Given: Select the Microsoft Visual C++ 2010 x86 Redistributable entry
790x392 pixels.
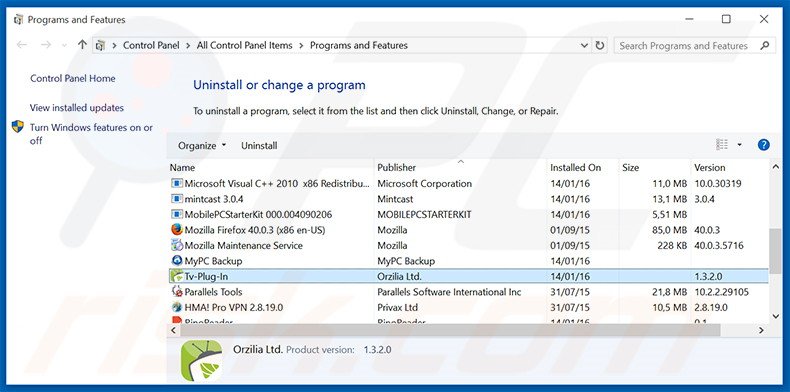Looking at the screenshot, I should (278, 183).
